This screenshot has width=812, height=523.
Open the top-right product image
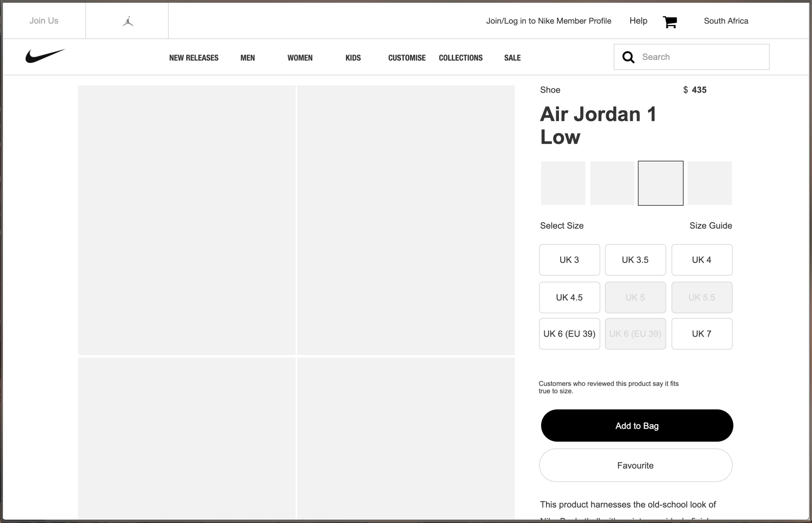(x=406, y=220)
